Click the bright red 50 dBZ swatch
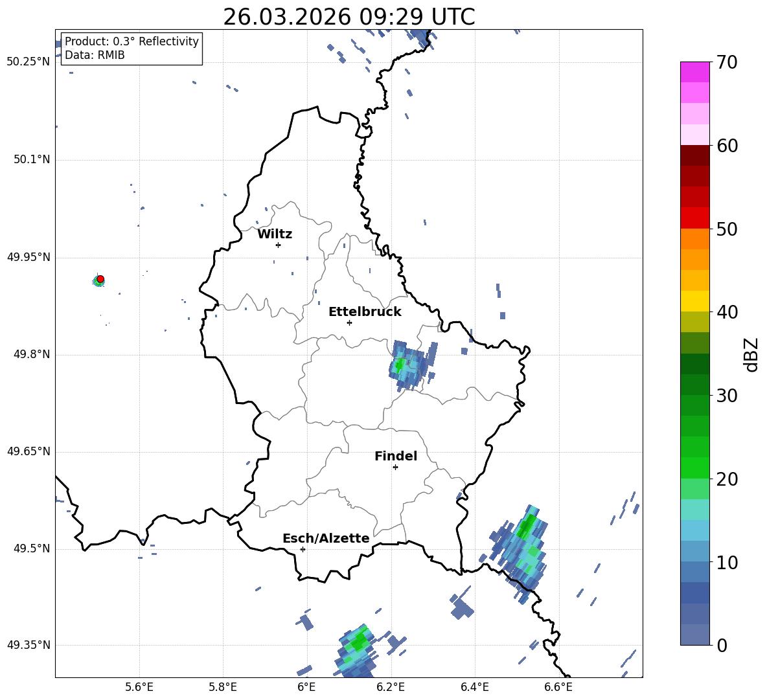 click(x=694, y=218)
